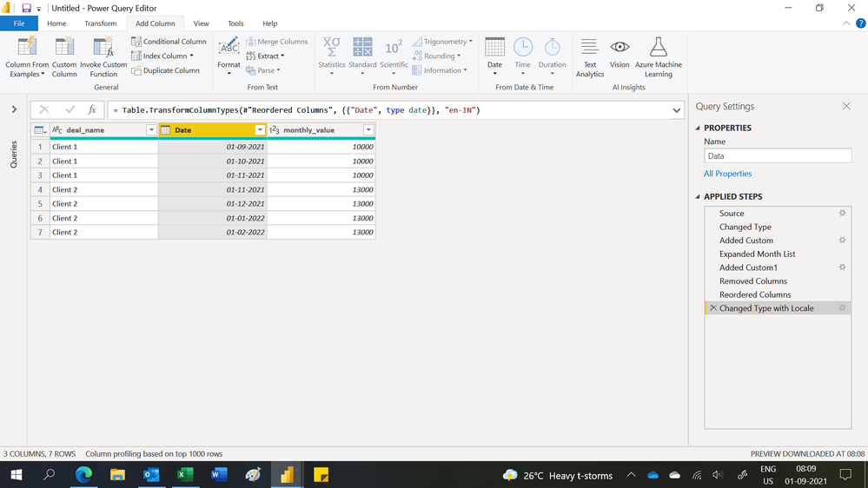
Task: Click the deal_name column data type icon
Action: (57, 130)
